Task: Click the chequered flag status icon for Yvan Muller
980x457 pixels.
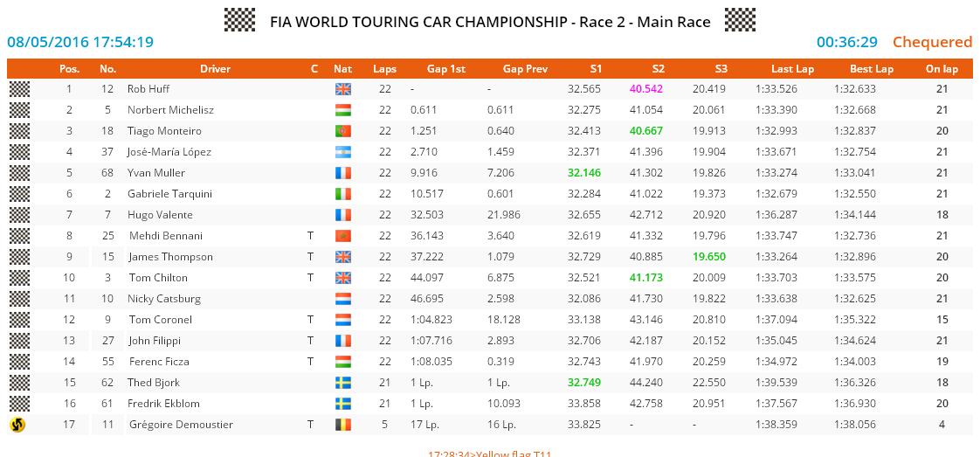Action: (x=19, y=172)
